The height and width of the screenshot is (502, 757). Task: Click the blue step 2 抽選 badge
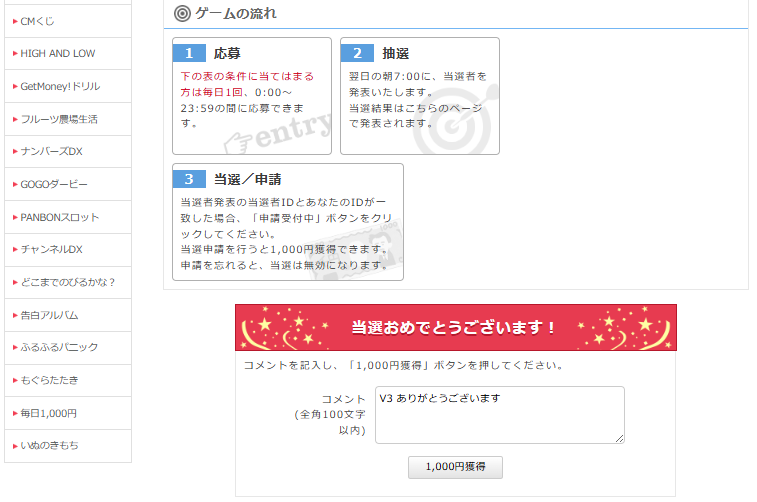coord(357,53)
